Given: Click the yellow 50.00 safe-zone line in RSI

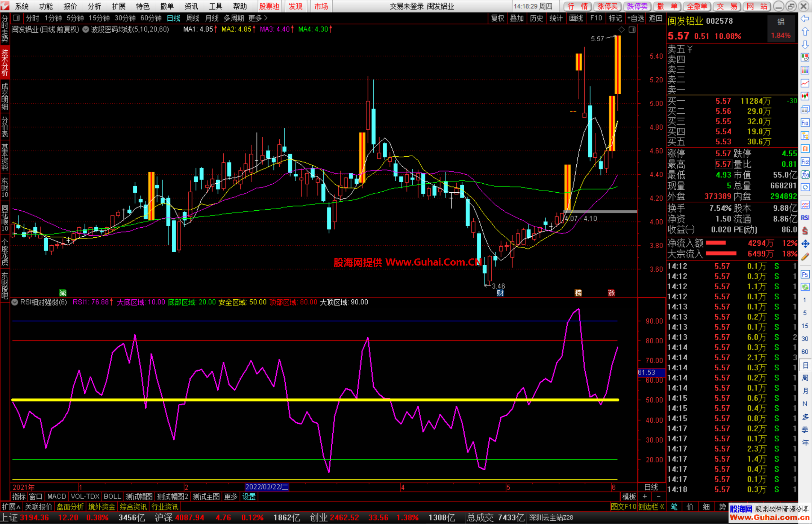Looking at the screenshot, I should tap(315, 400).
